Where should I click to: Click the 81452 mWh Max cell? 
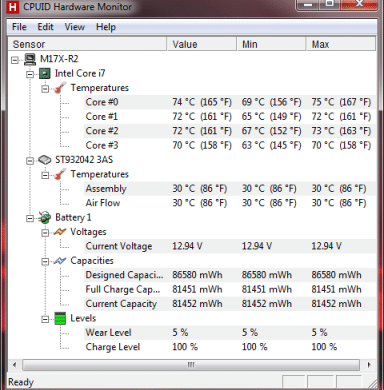(336, 304)
